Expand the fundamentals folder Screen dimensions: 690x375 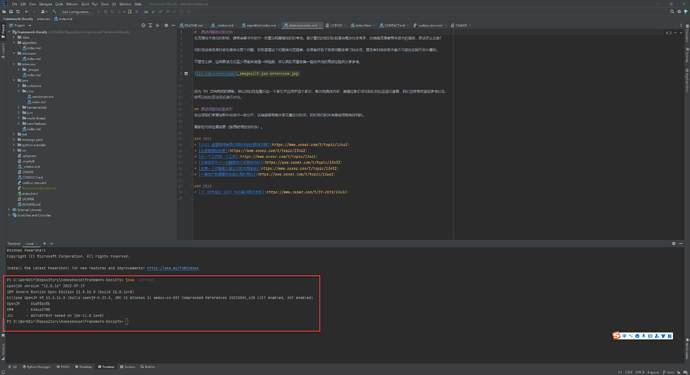(19, 107)
